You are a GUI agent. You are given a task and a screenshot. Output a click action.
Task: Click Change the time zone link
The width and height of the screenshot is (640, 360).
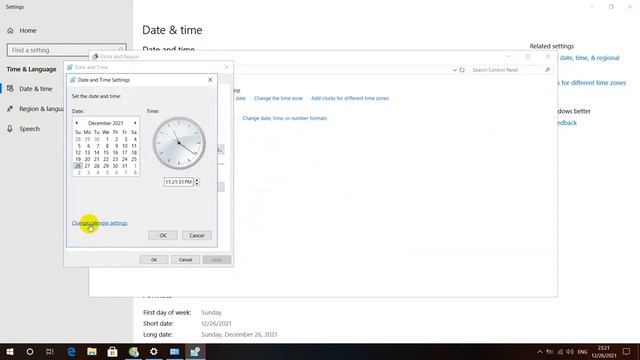pyautogui.click(x=278, y=98)
